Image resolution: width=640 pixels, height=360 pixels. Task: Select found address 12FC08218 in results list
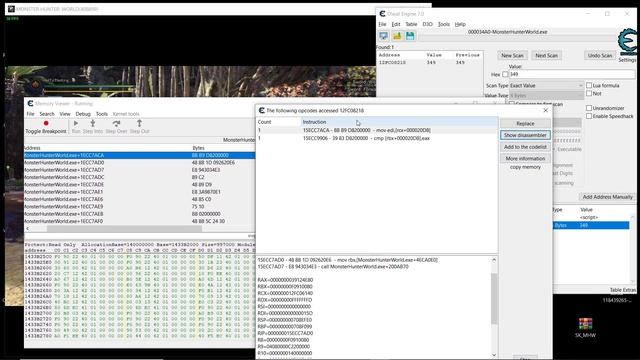coord(429,63)
